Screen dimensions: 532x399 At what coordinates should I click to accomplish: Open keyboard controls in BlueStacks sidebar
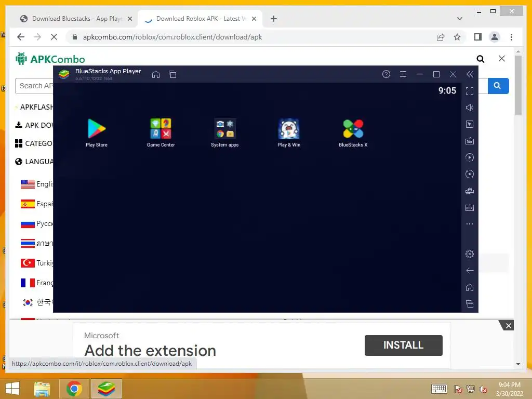pyautogui.click(x=470, y=141)
